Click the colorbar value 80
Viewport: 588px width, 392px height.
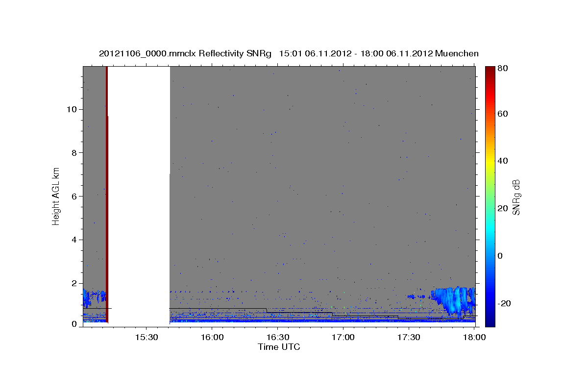click(x=502, y=69)
